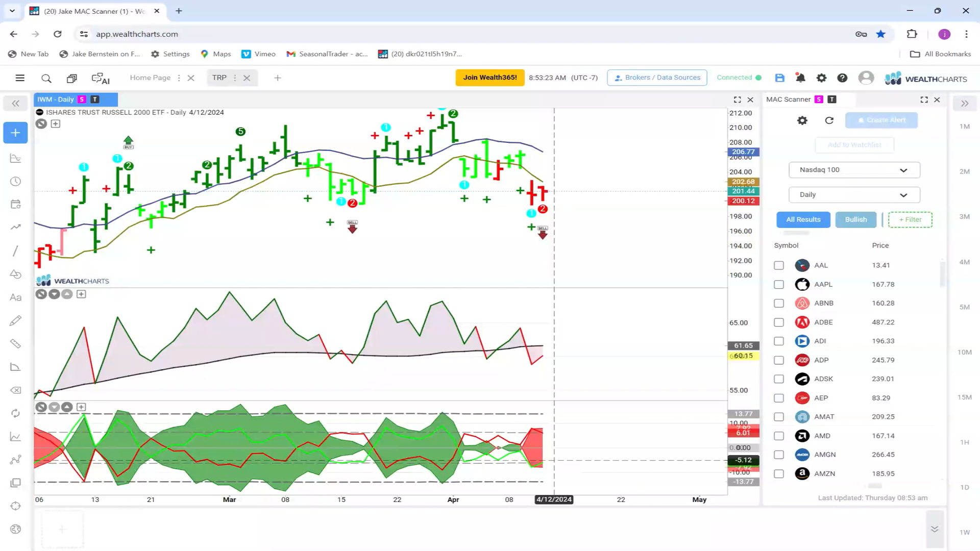The width and height of the screenshot is (980, 551).
Task: Click the blue add-new plus button in left sidebar
Action: point(15,133)
